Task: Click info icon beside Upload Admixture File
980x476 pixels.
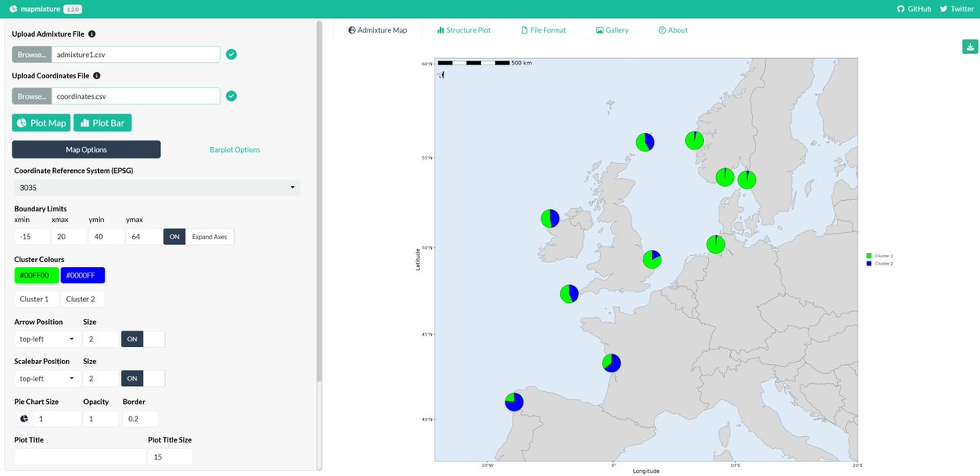Action: pos(91,34)
